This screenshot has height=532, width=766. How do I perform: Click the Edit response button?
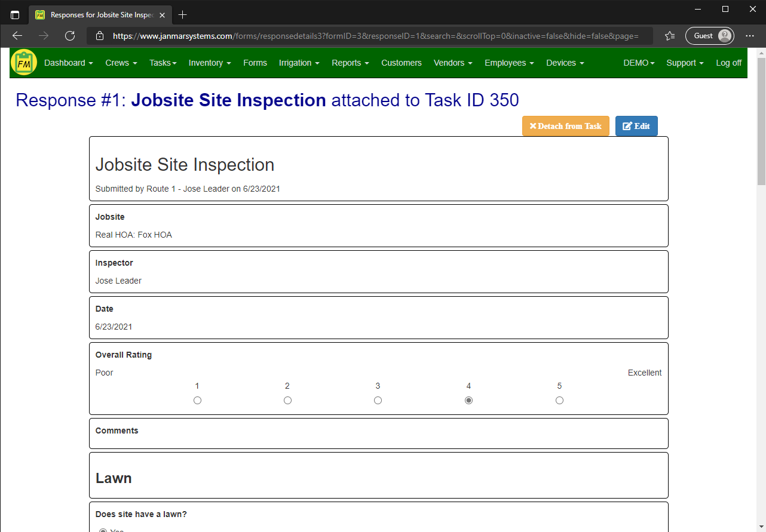pyautogui.click(x=636, y=126)
